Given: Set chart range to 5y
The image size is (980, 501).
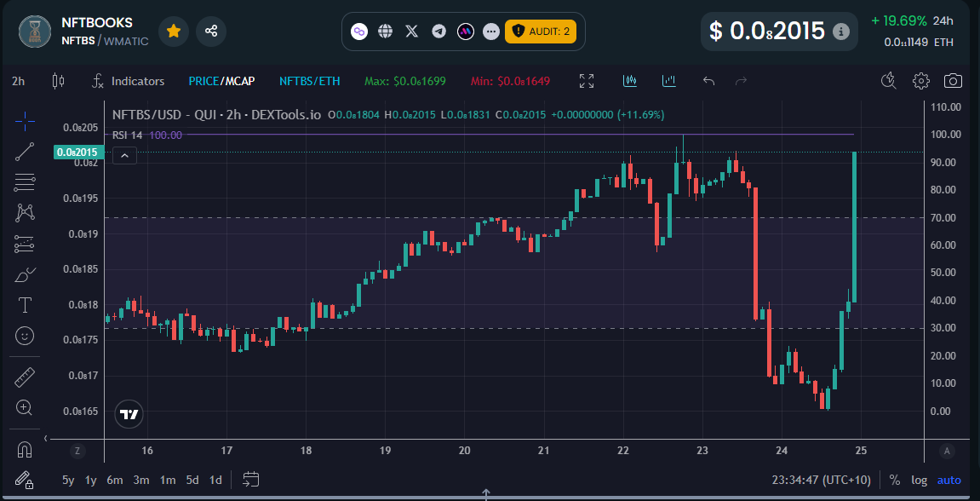Looking at the screenshot, I should click(68, 481).
